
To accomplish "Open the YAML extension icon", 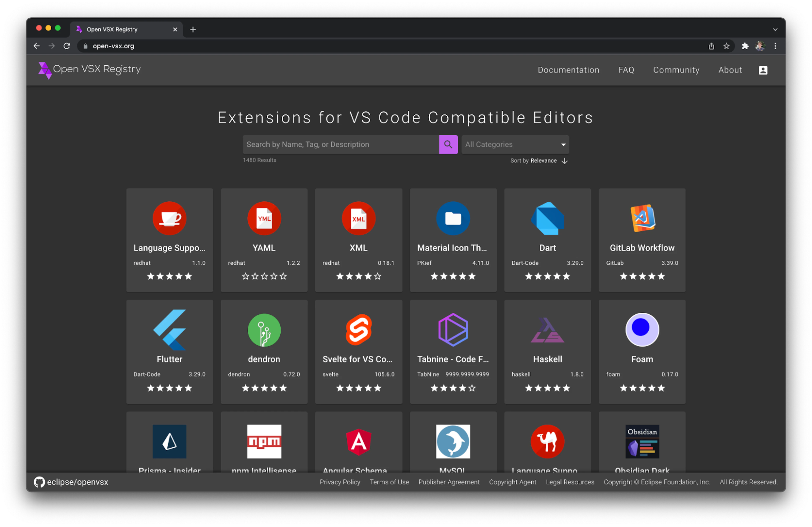I will (x=264, y=219).
